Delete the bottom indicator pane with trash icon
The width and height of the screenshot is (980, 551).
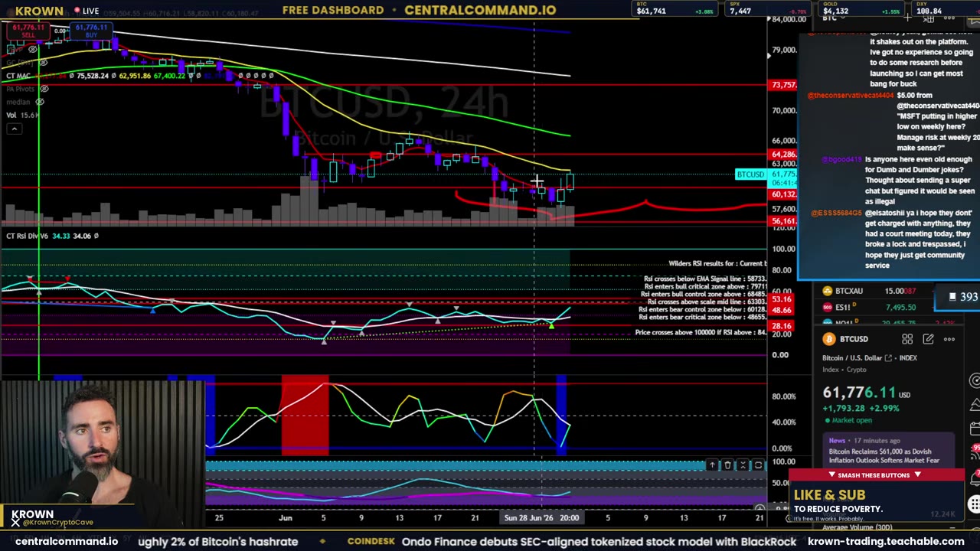point(727,465)
